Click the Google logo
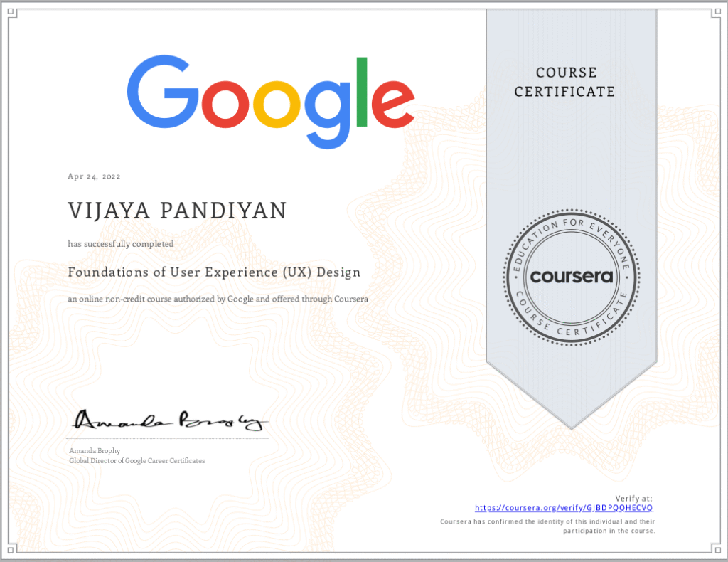The width and height of the screenshot is (728, 562). [x=270, y=100]
